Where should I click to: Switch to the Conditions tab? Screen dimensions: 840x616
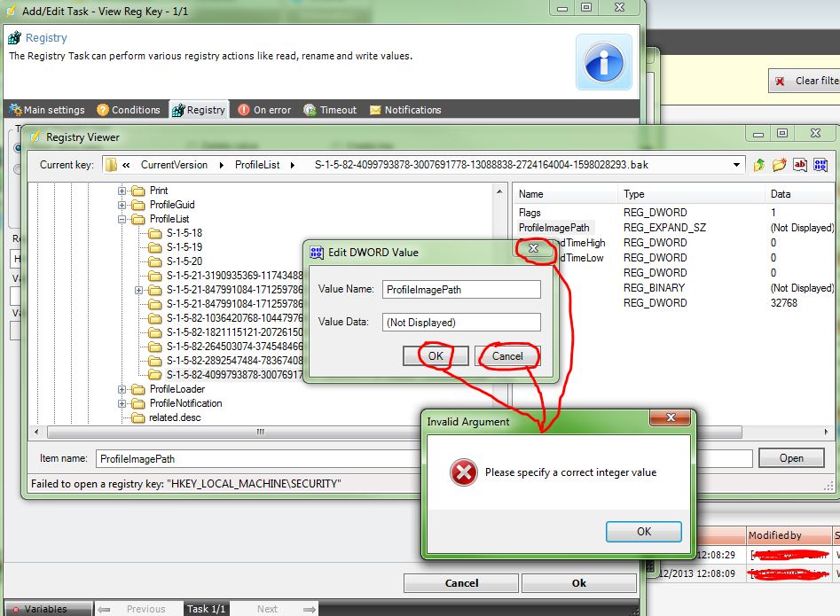tap(128, 110)
